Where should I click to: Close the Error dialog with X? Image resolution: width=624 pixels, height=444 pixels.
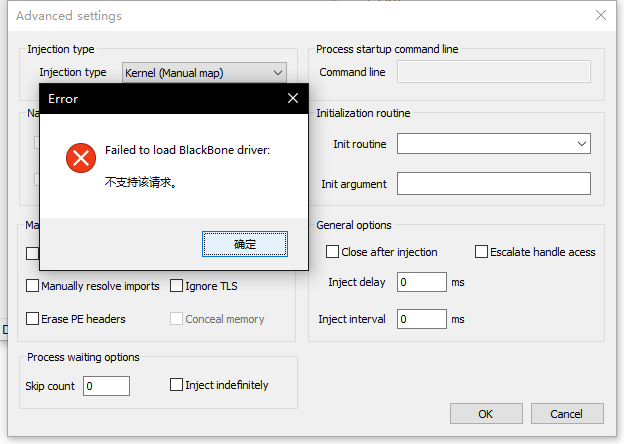coord(293,99)
